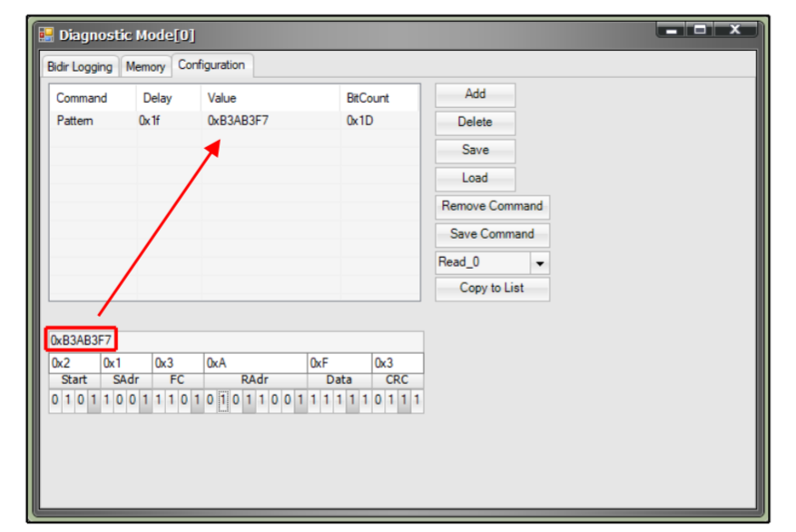Viewport: 796px width, 532px height.
Task: Switch to the Configuration tab
Action: [211, 65]
